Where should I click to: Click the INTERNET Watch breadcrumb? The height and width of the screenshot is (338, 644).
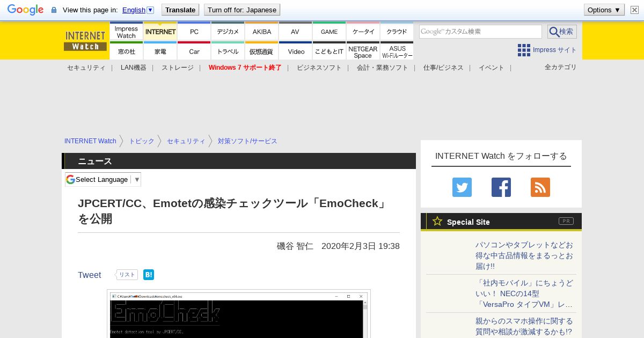[x=90, y=141]
